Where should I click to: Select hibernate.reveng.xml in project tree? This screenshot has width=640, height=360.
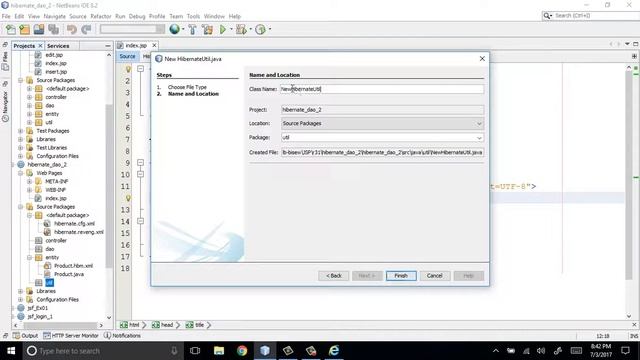pos(79,232)
